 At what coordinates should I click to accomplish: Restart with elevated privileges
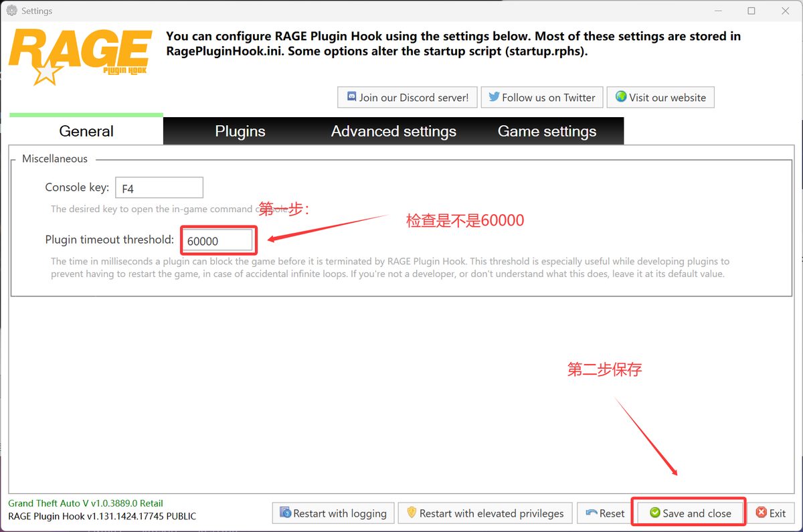[485, 513]
